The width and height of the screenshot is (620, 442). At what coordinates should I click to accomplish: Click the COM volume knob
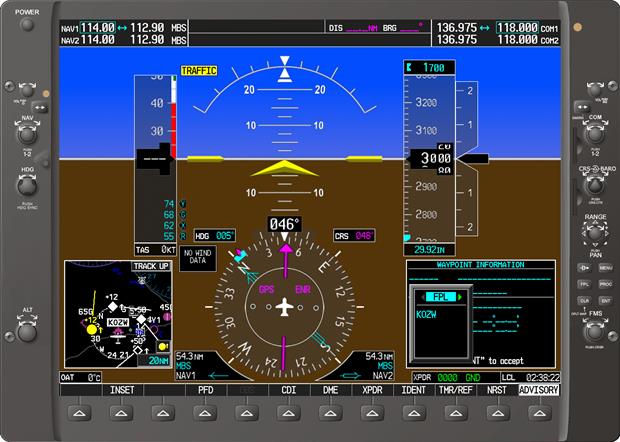click(x=595, y=90)
